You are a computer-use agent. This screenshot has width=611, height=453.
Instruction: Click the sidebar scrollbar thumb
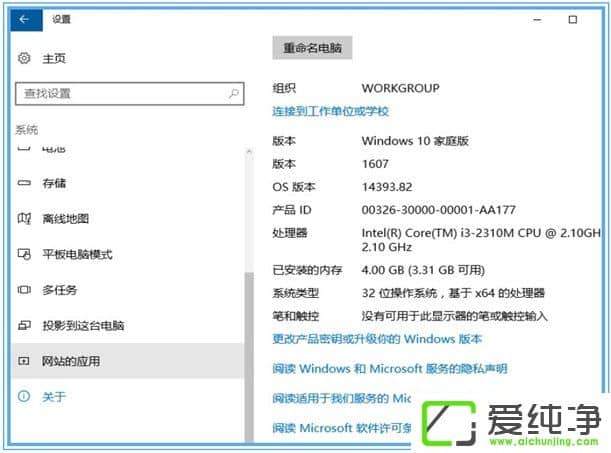coord(249,357)
